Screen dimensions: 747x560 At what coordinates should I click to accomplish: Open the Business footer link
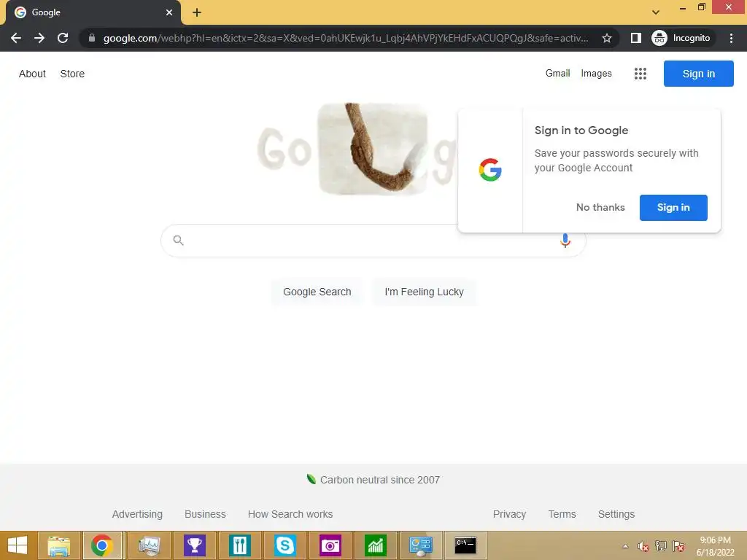click(205, 514)
